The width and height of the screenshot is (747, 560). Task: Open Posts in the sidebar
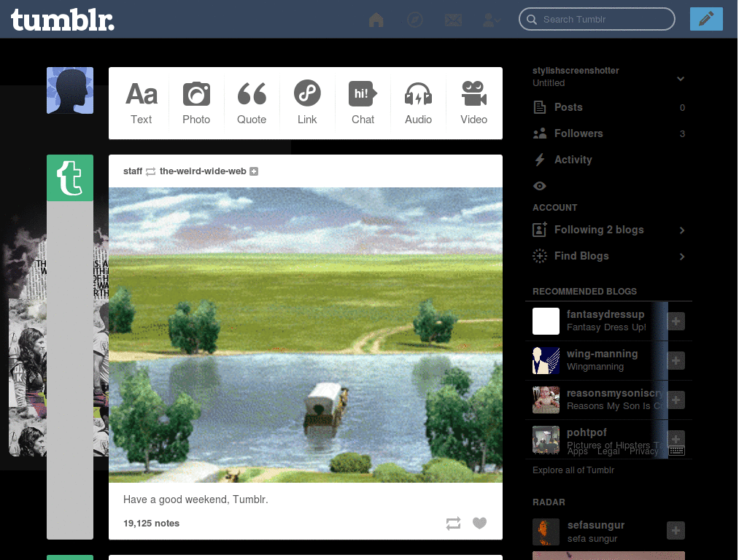pyautogui.click(x=609, y=107)
